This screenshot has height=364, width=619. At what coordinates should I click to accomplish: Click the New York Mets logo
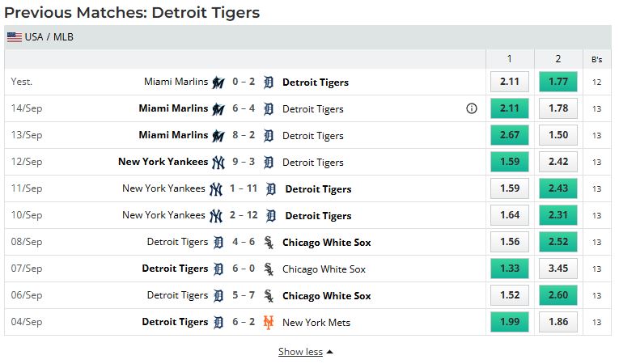point(269,323)
